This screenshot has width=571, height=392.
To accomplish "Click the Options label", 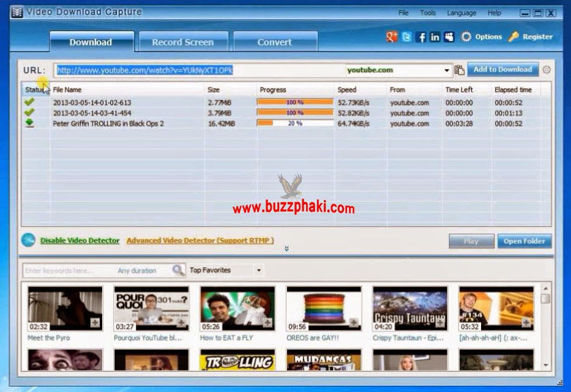I will 488,37.
